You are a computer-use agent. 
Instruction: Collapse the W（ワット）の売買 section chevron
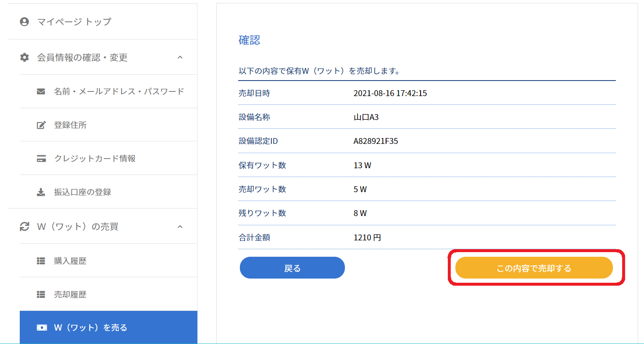180,227
